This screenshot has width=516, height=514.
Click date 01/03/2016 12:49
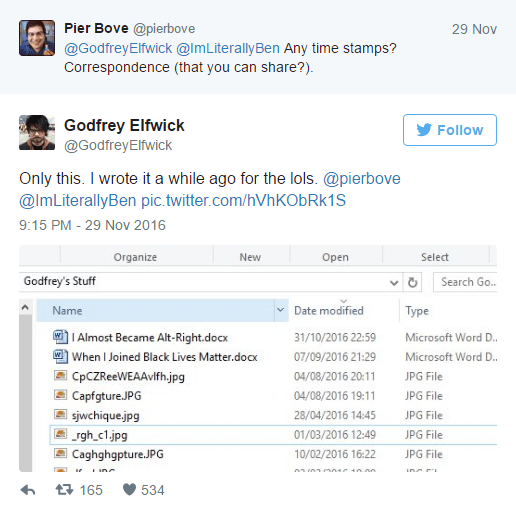(x=335, y=435)
